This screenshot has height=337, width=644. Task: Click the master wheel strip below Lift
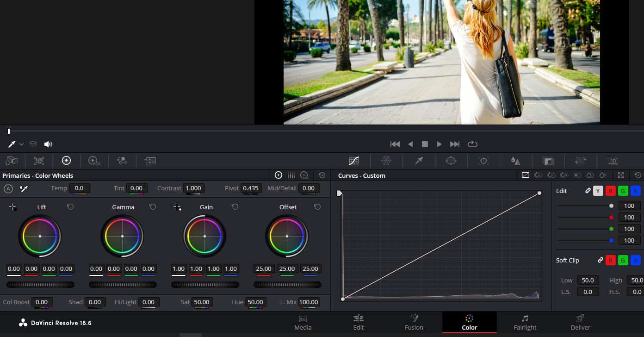[x=40, y=284]
